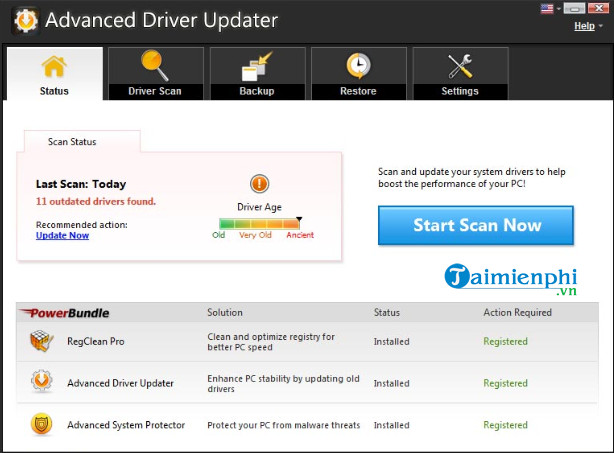Viewport: 614px width, 453px height.
Task: Click Installed status in Advanced Driver Updater row
Action: click(392, 383)
